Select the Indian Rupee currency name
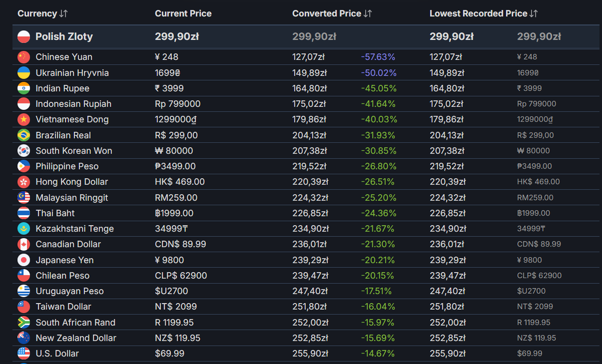The image size is (602, 364). coord(62,89)
